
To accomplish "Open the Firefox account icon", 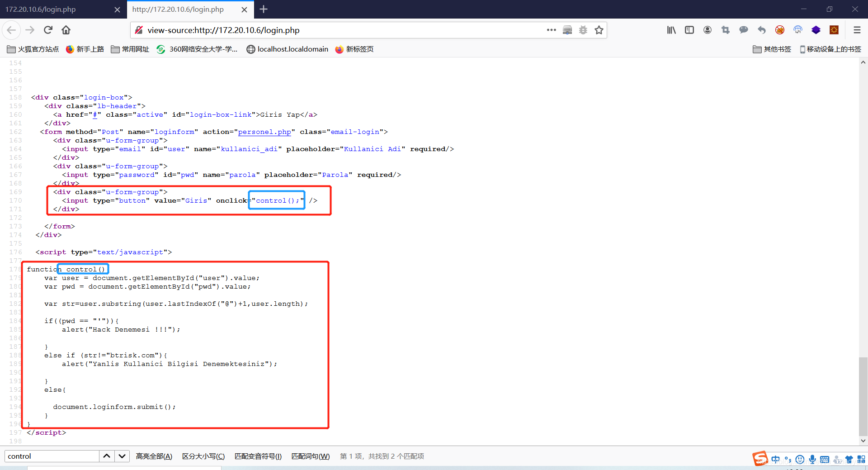I will (x=708, y=30).
